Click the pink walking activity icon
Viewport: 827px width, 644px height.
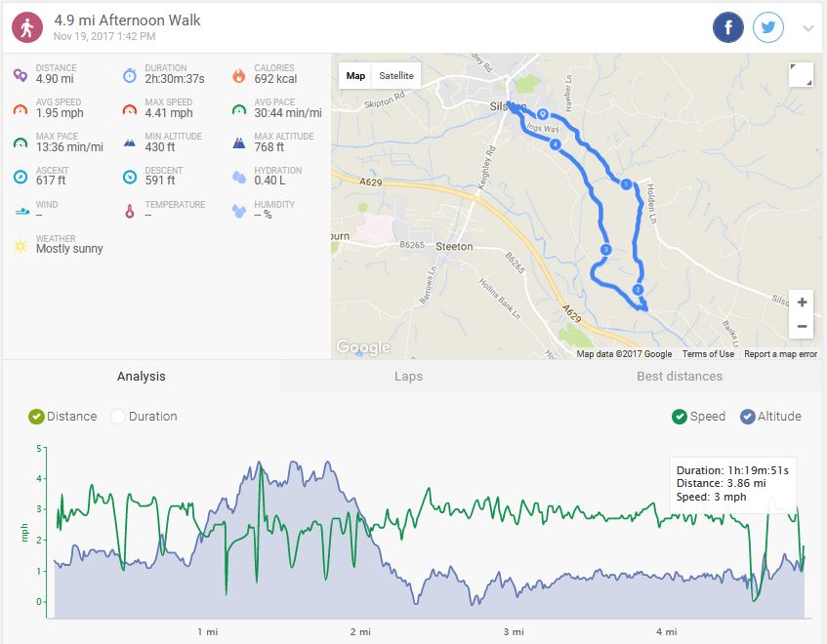point(26,27)
